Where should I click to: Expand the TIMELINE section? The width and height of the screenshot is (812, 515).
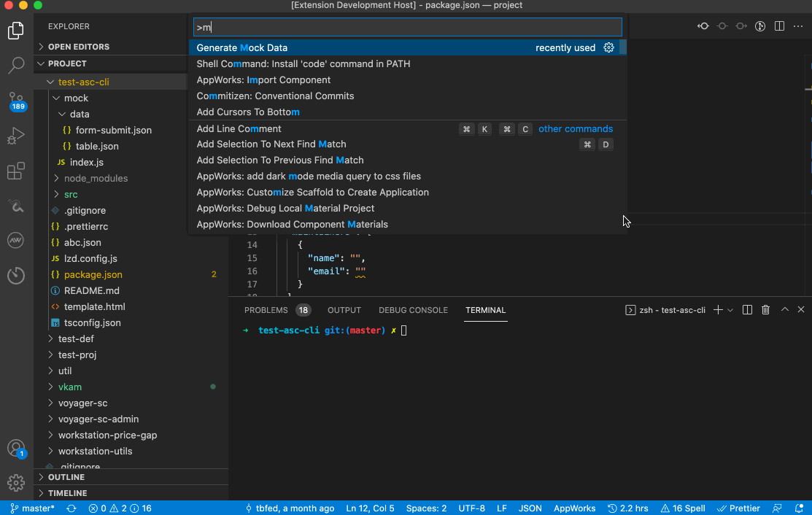tap(131, 493)
